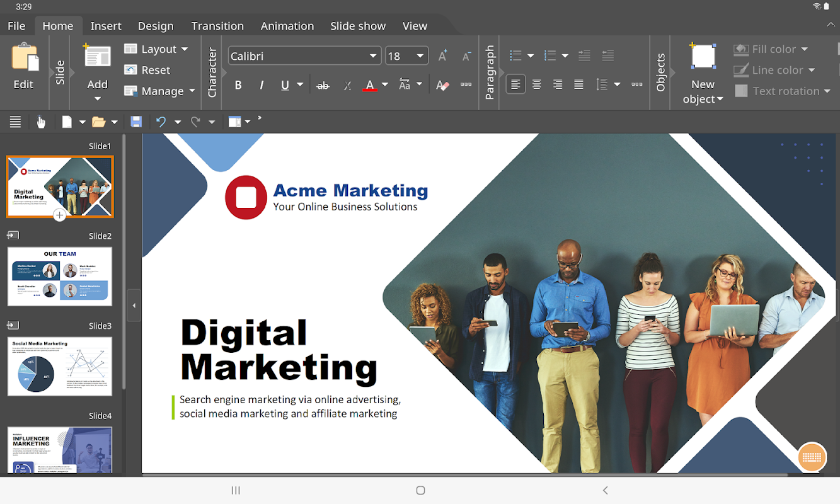
Task: Expand the font size 18 dropdown
Action: pos(420,56)
